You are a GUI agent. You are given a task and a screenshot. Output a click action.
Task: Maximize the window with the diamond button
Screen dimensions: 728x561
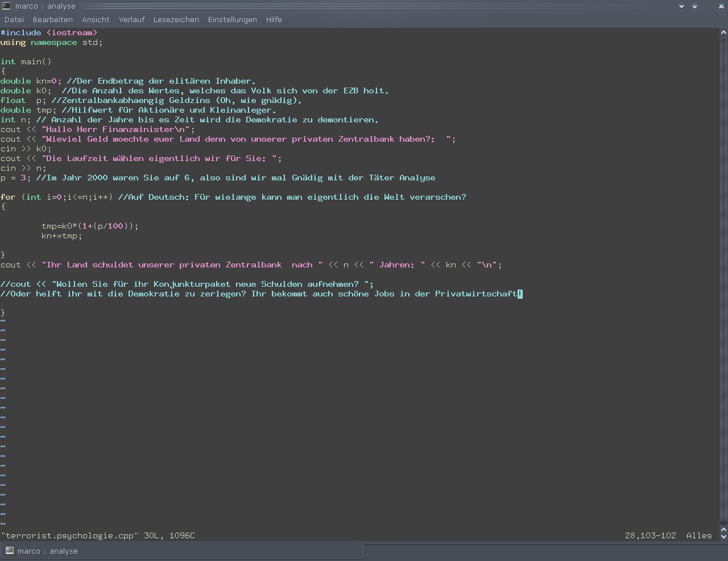coord(694,6)
